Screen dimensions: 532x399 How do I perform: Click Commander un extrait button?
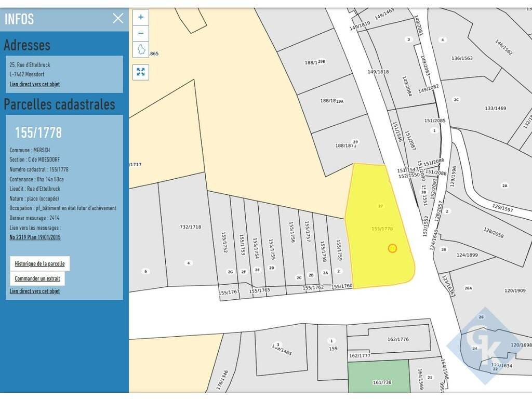pyautogui.click(x=37, y=278)
